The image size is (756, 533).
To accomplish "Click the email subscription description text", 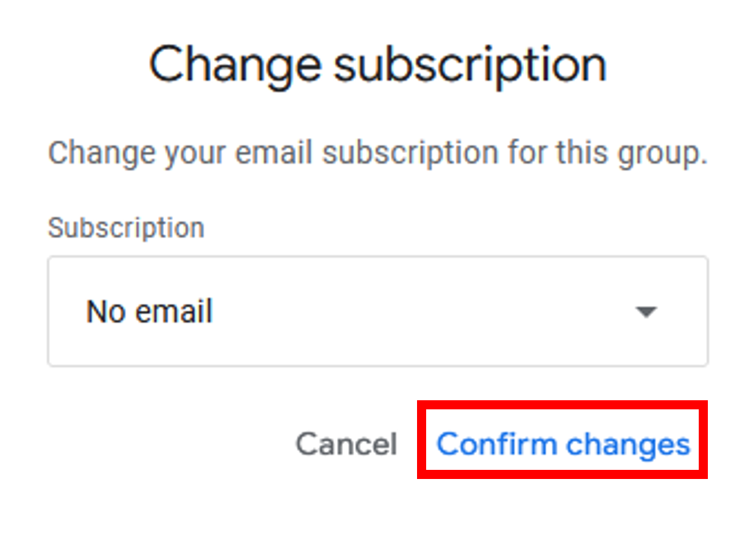I will coord(377,153).
